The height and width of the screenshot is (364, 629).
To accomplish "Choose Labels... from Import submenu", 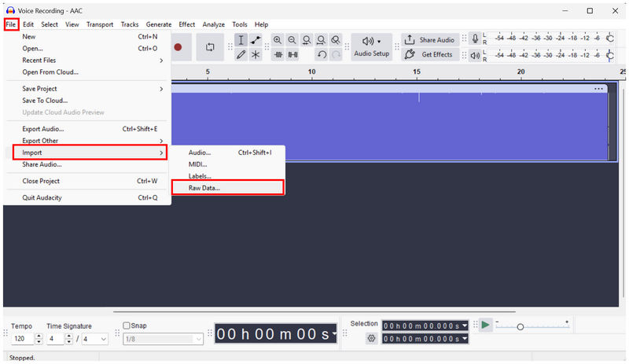I will tap(228, 176).
